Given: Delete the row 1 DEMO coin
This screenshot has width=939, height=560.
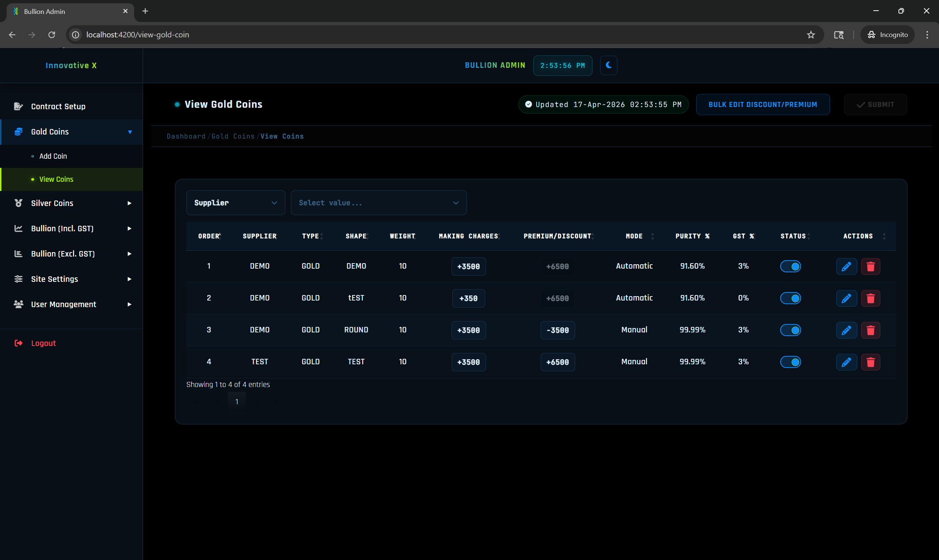Looking at the screenshot, I should 870,266.
